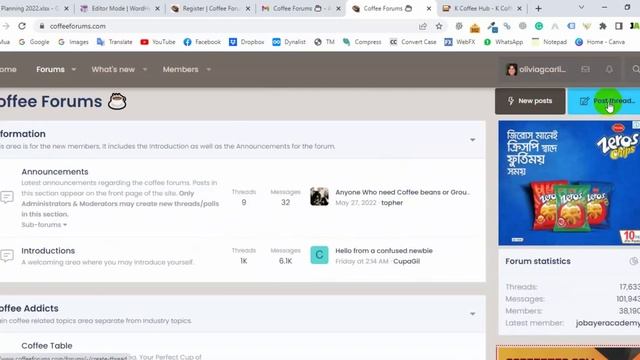Share this page using the share icon
The height and width of the screenshot is (360, 640).
[422, 26]
